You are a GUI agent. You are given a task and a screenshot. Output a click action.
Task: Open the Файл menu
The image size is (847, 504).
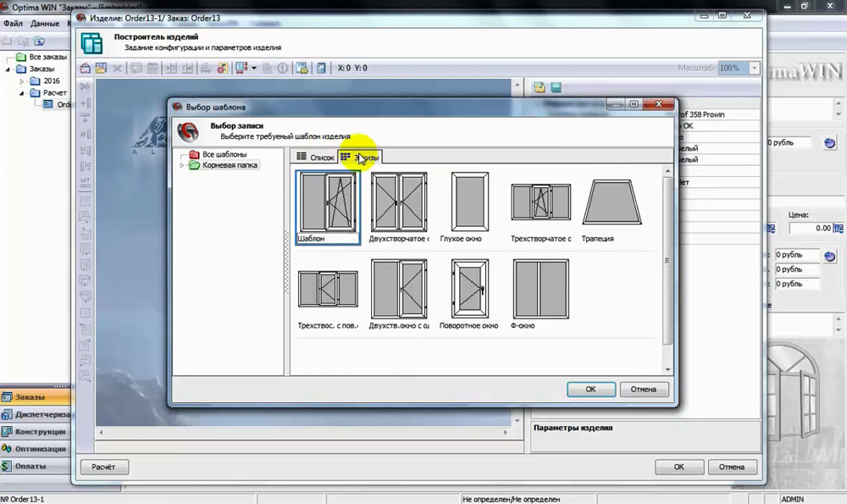[13, 23]
